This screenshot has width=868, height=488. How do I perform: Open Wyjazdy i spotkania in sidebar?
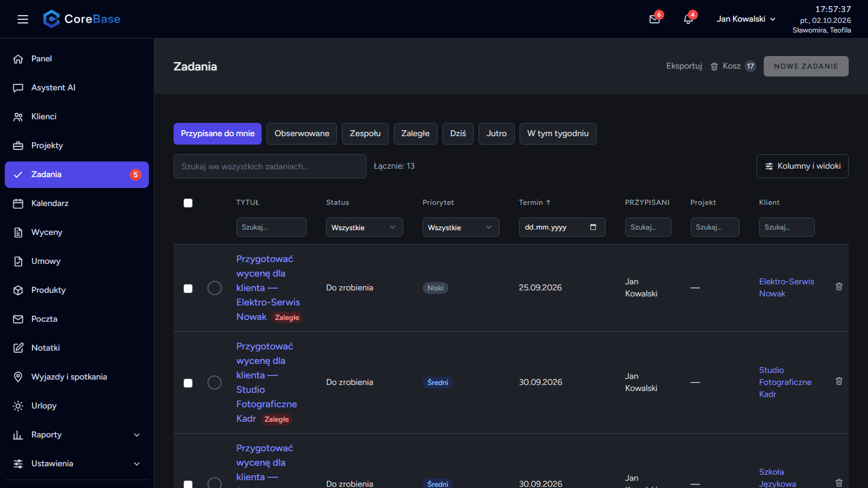tap(77, 377)
